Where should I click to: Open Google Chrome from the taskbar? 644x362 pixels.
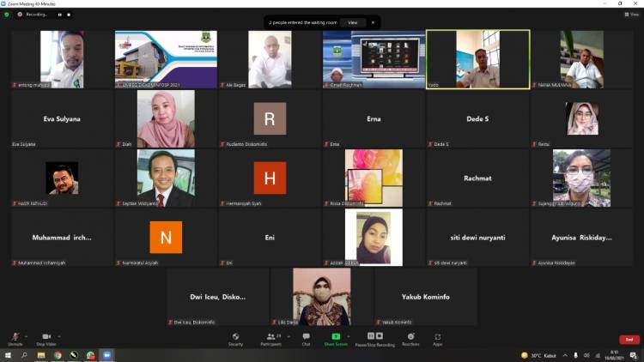point(58,355)
